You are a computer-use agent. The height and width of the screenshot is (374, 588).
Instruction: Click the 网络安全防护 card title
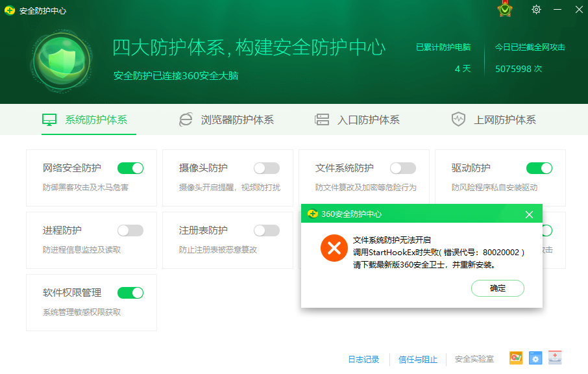click(x=72, y=168)
